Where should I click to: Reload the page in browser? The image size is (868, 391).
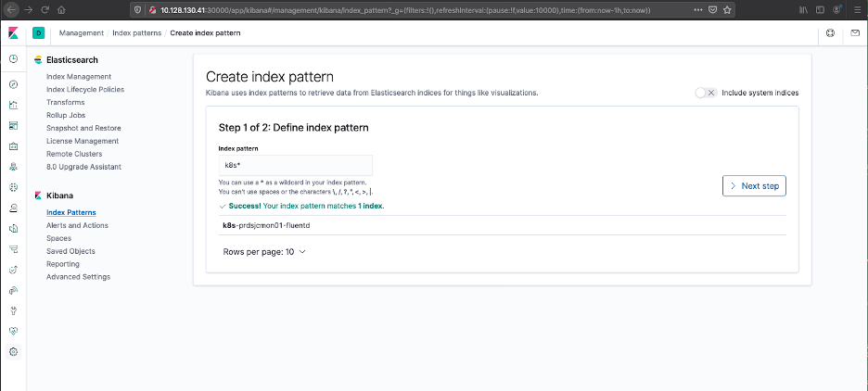[44, 10]
